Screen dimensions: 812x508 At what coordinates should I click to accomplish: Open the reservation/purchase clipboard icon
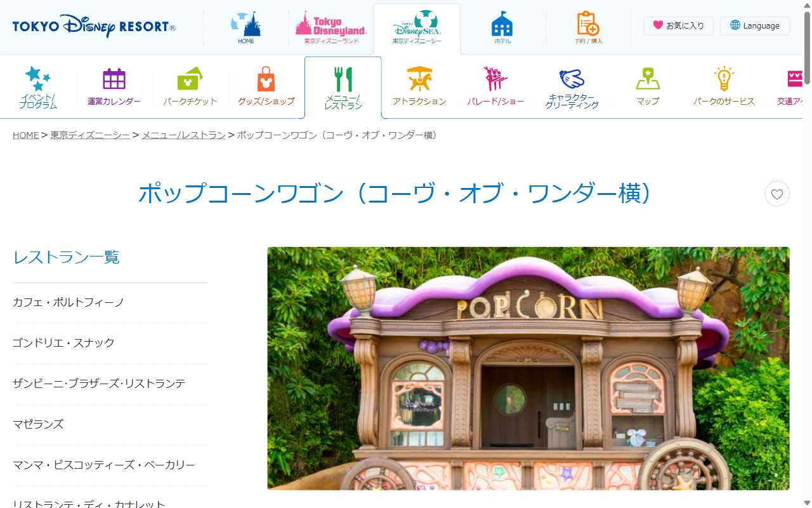point(588,28)
